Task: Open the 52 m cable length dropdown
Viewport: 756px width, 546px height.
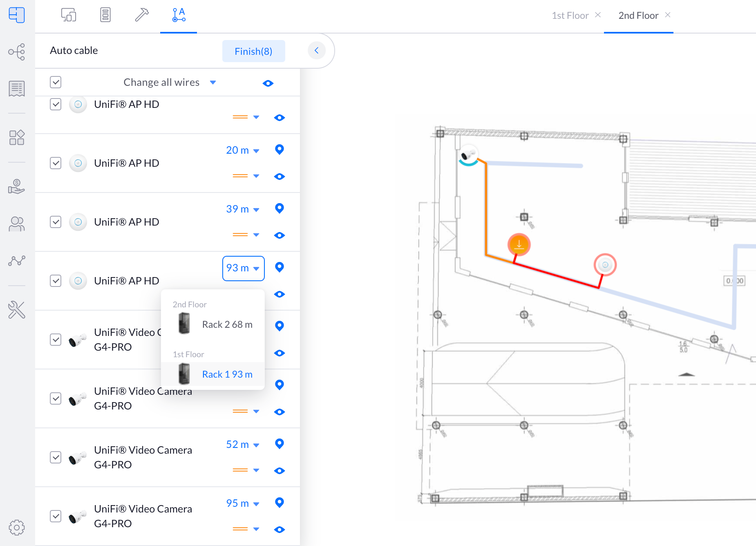Action: click(x=243, y=445)
